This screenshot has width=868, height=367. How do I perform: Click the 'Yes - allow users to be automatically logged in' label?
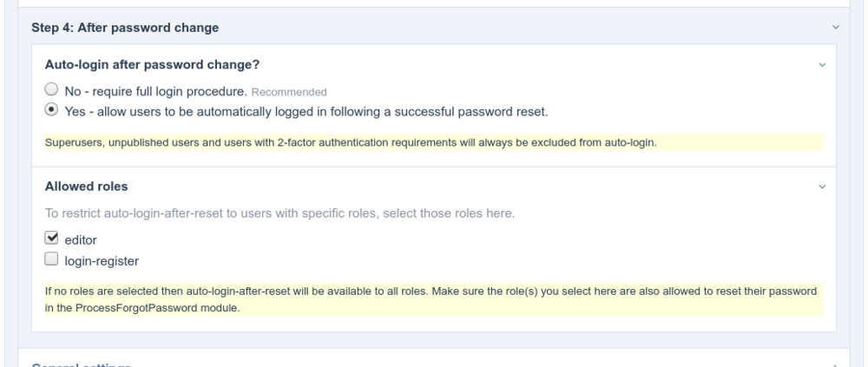click(306, 111)
